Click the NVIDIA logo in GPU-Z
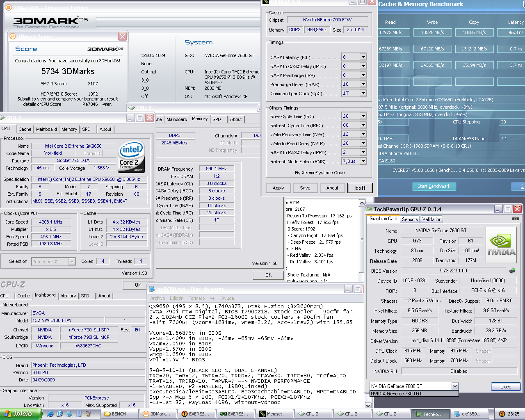The image size is (525, 420). point(501,245)
